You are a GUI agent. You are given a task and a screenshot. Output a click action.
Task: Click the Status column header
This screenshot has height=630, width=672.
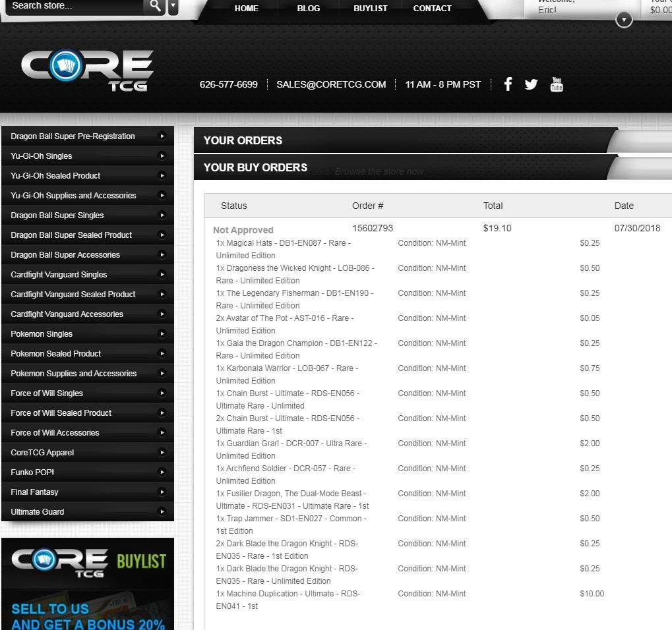tap(234, 206)
